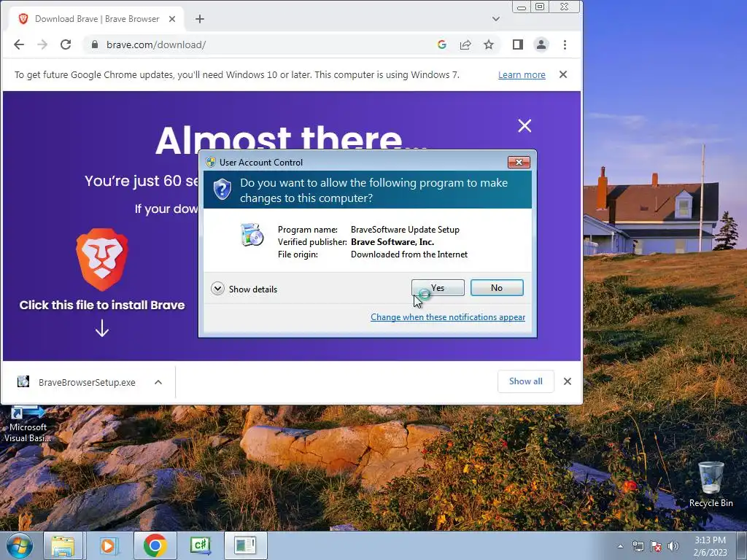
Task: Show hidden system tray icons
Action: pyautogui.click(x=620, y=546)
